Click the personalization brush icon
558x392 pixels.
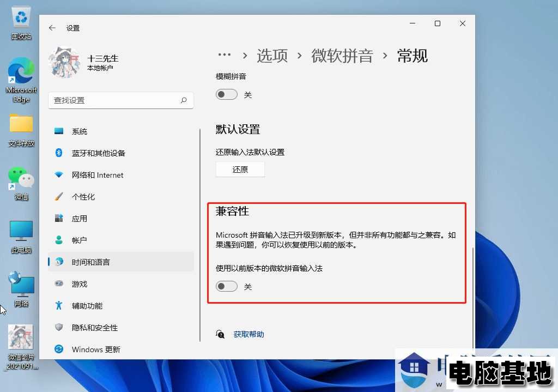[x=59, y=196]
